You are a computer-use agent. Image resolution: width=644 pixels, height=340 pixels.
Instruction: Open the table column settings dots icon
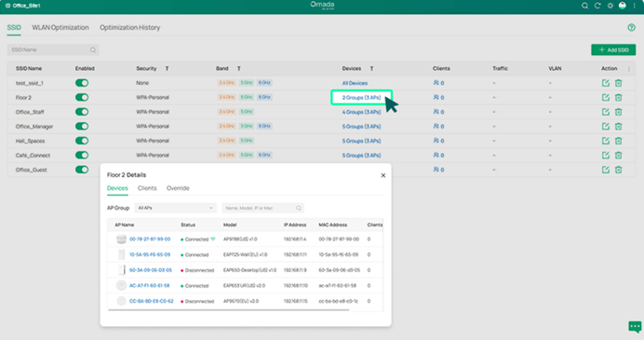(x=629, y=69)
